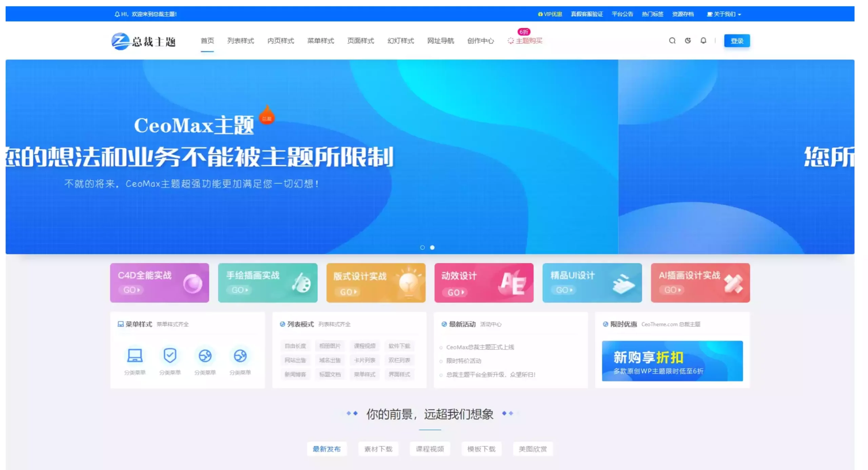Switch to 美图欣赏 tab

[533, 449]
